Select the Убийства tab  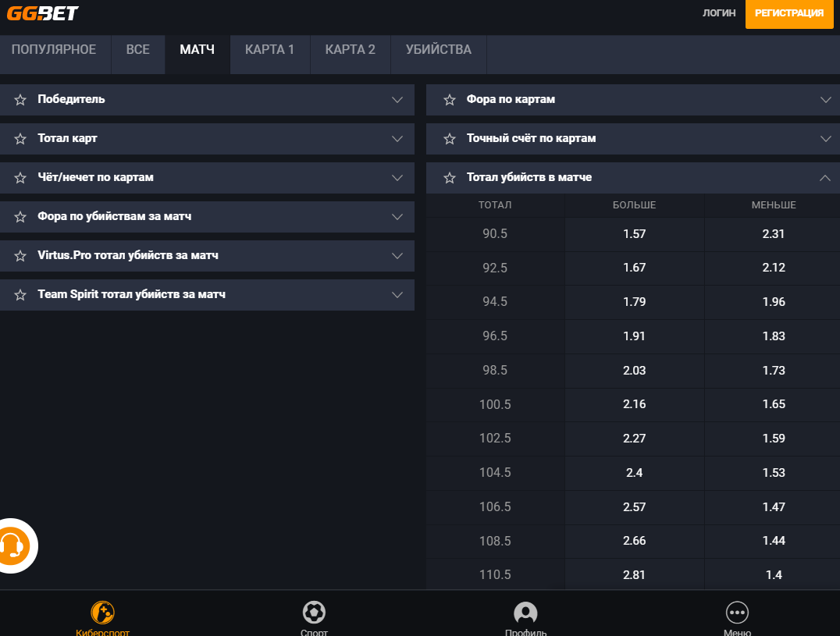click(438, 50)
